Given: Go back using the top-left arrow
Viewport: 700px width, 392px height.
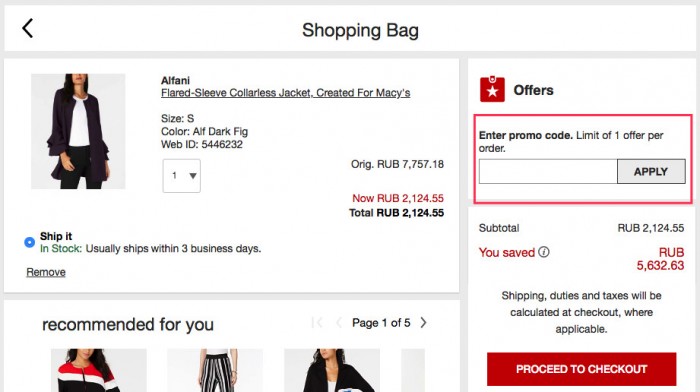Looking at the screenshot, I should 28,29.
